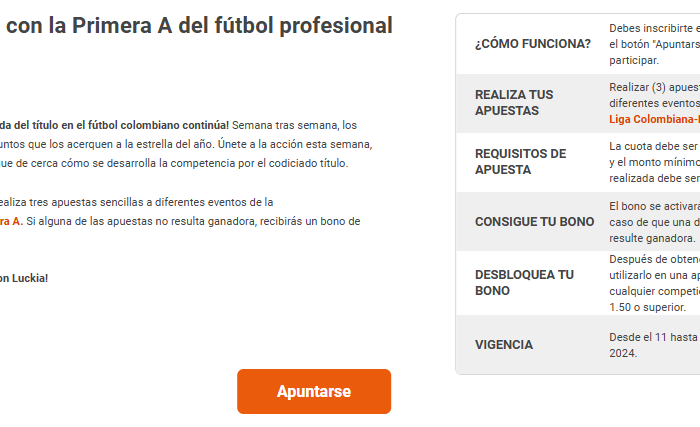The height and width of the screenshot is (427, 700).
Task: Click the 'realiza tres apuestas sencillas' sentence
Action: [137, 202]
